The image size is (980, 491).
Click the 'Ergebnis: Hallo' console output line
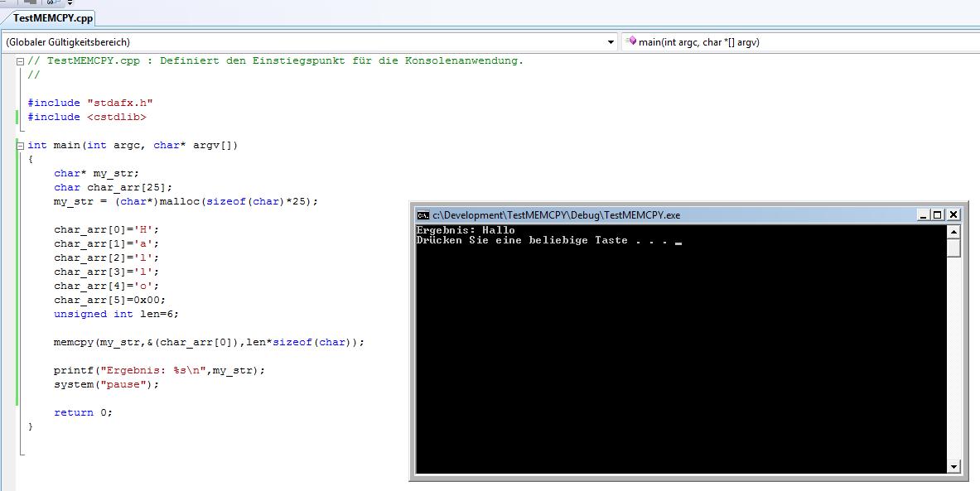[x=466, y=230]
